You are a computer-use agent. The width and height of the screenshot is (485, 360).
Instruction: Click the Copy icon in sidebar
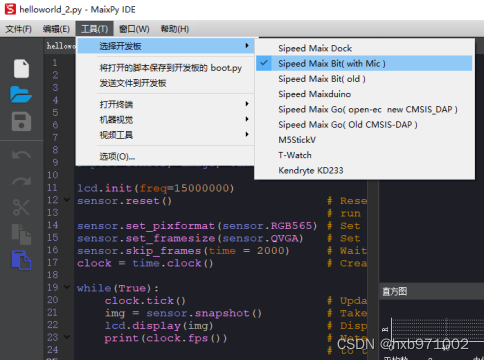point(21,234)
